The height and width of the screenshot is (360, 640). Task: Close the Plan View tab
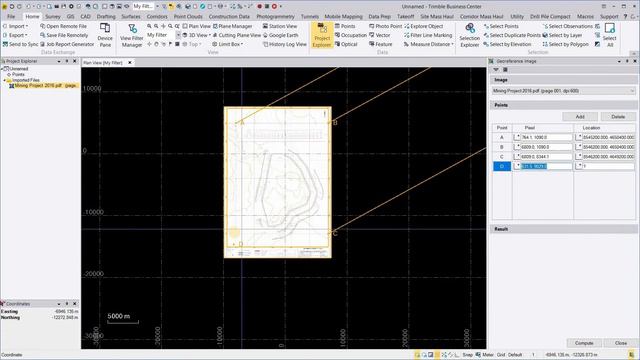[x=130, y=62]
